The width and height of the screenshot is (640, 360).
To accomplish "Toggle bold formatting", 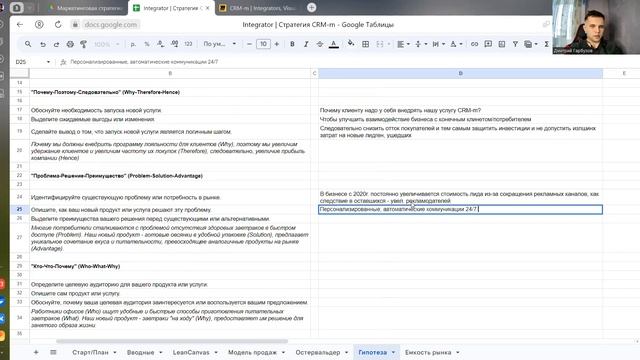I will [292, 44].
